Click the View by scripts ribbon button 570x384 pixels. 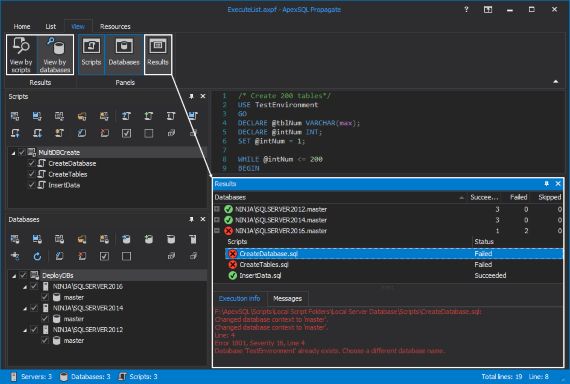click(x=21, y=55)
